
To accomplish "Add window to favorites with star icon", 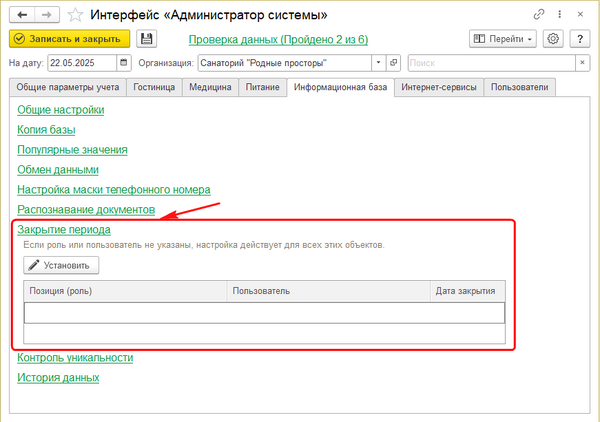I will pyautogui.click(x=75, y=15).
